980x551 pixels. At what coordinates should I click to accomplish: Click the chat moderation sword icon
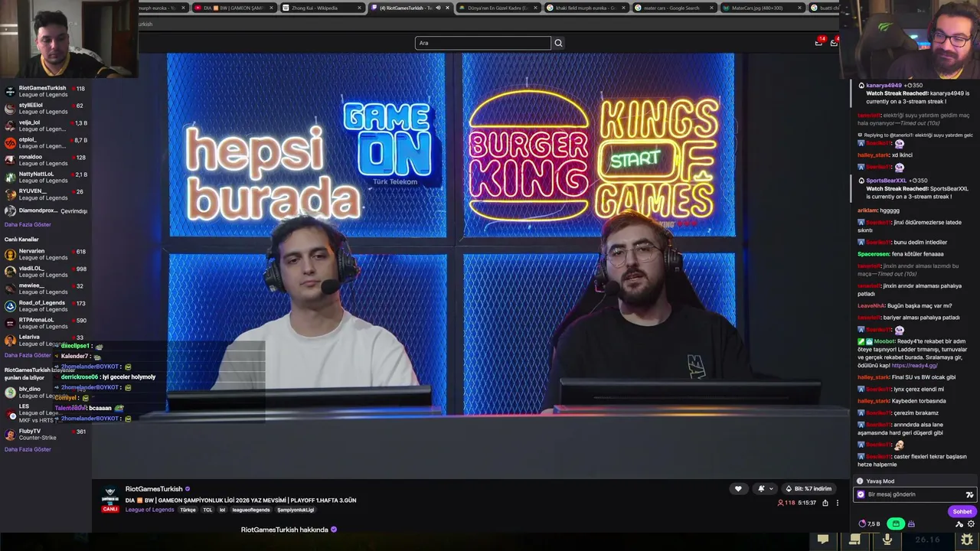pos(959,524)
